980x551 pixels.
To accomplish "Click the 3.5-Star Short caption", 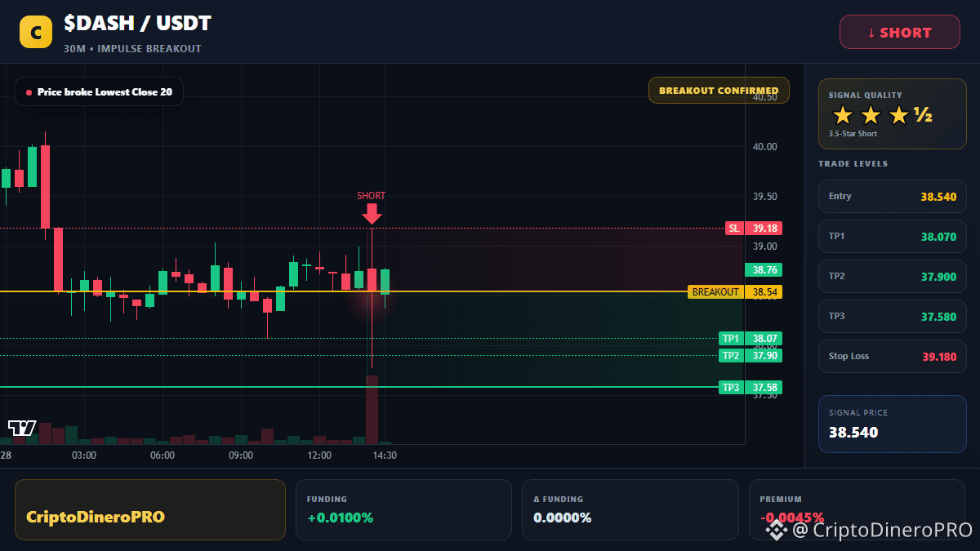I will pyautogui.click(x=853, y=134).
